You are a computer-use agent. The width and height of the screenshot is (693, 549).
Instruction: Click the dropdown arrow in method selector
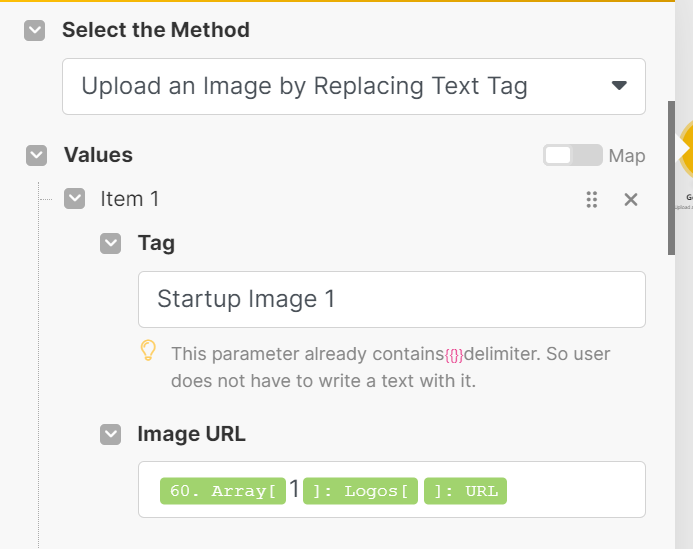619,86
